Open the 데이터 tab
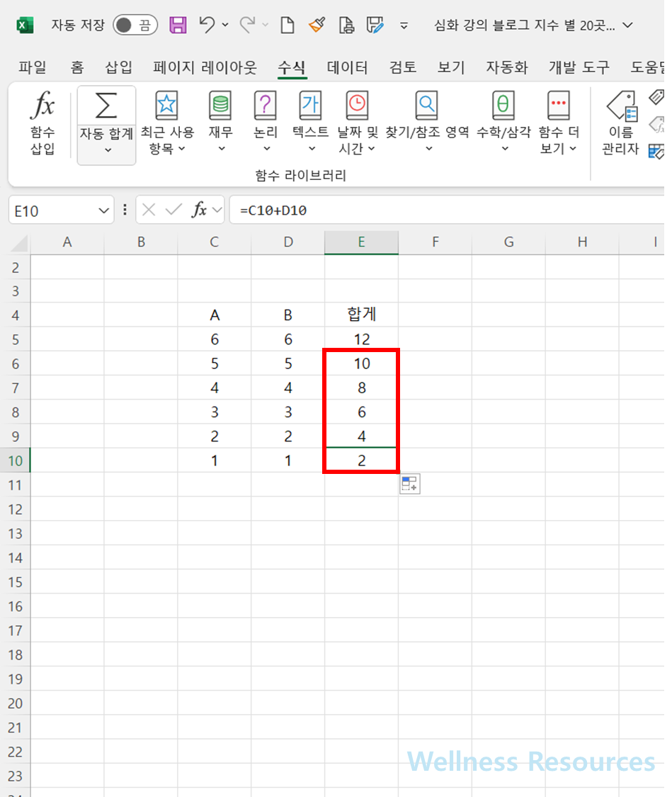The height and width of the screenshot is (797, 672). click(347, 67)
